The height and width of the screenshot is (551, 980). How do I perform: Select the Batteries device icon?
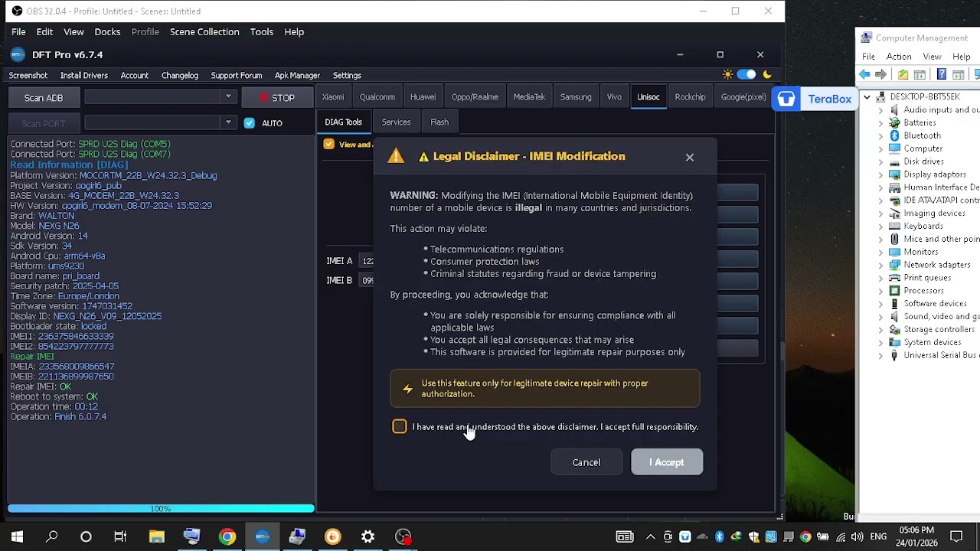coord(894,122)
